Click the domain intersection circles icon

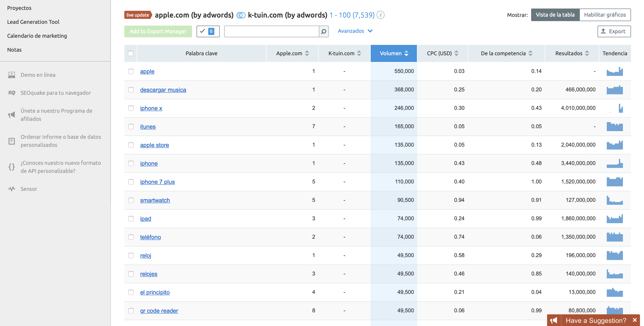pos(241,15)
